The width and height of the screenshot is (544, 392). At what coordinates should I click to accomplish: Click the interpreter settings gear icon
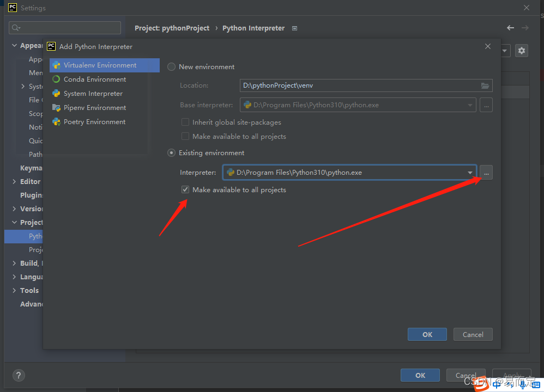(521, 50)
